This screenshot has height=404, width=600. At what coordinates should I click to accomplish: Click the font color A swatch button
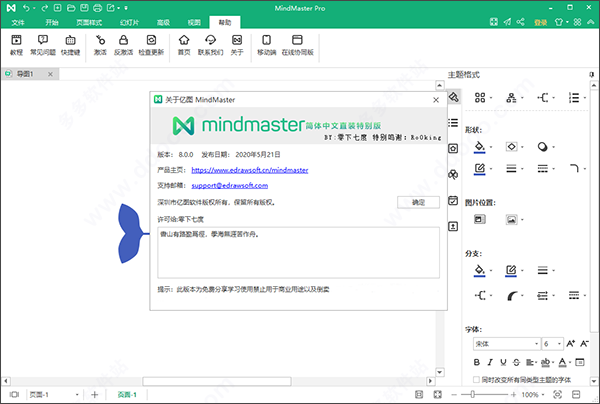pyautogui.click(x=562, y=362)
